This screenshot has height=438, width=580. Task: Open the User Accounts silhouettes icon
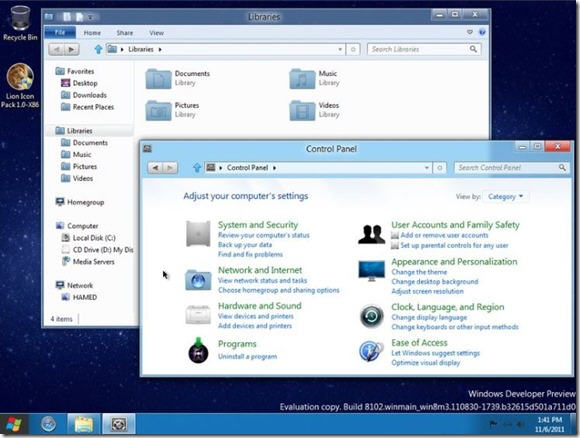click(372, 234)
